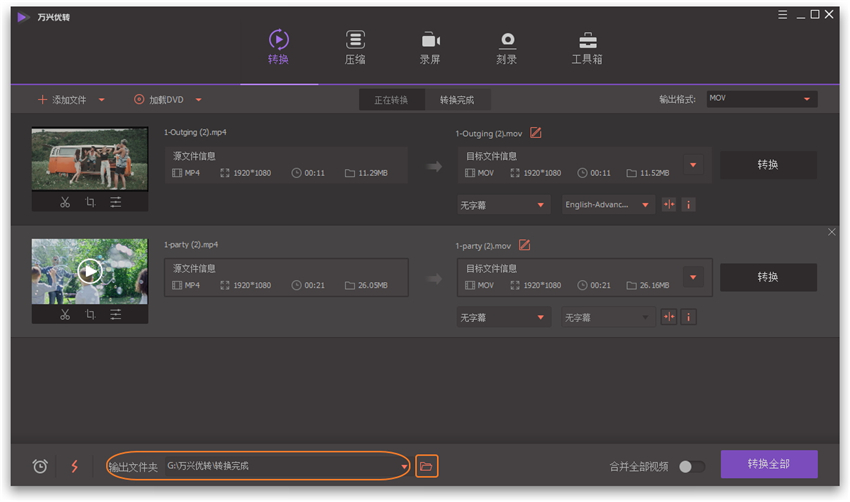Open output folder browse icon
The width and height of the screenshot is (850, 502).
coord(427,466)
